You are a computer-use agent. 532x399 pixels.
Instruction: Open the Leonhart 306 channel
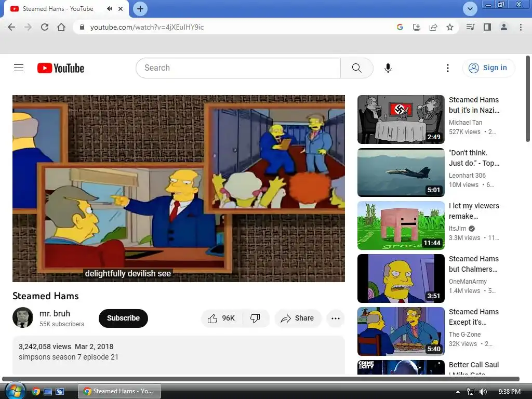467,176
